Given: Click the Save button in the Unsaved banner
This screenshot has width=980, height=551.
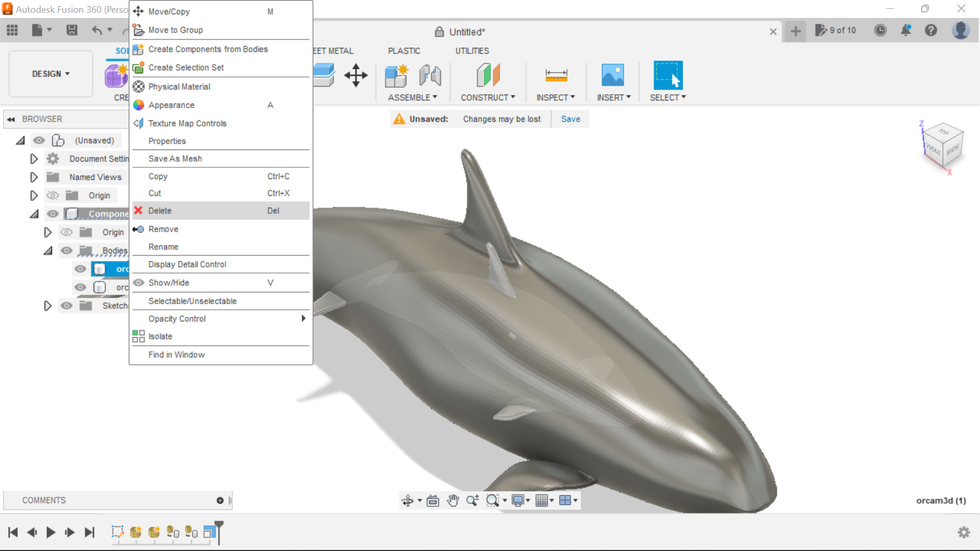Looking at the screenshot, I should pos(570,119).
